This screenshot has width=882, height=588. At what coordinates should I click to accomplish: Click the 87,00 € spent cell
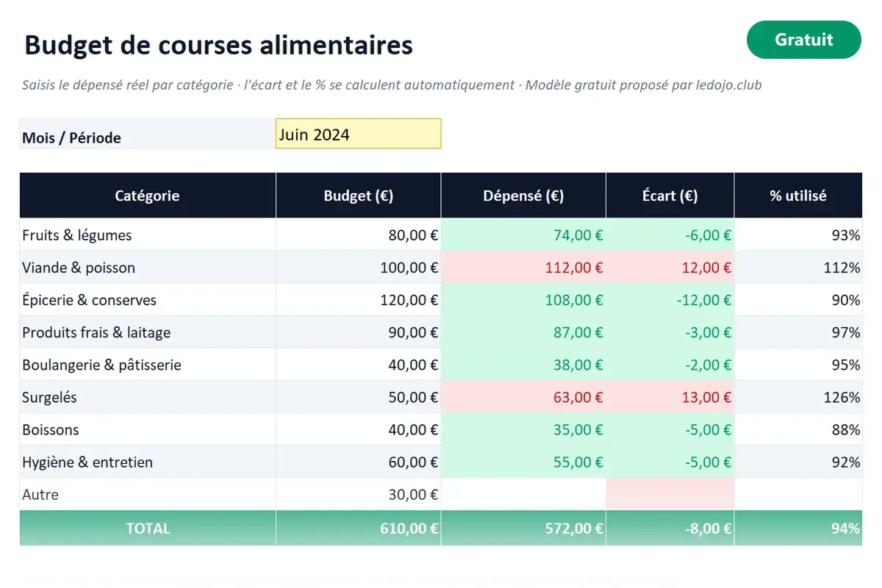point(523,332)
